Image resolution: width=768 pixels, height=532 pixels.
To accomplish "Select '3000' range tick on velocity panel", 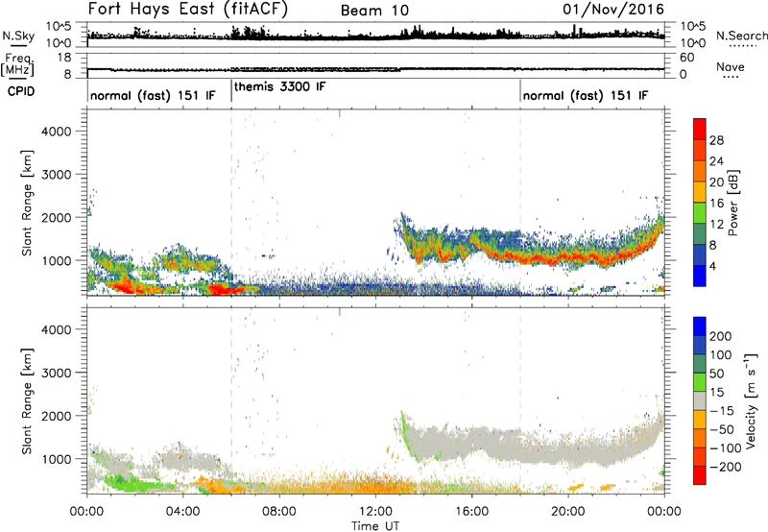I will (57, 373).
